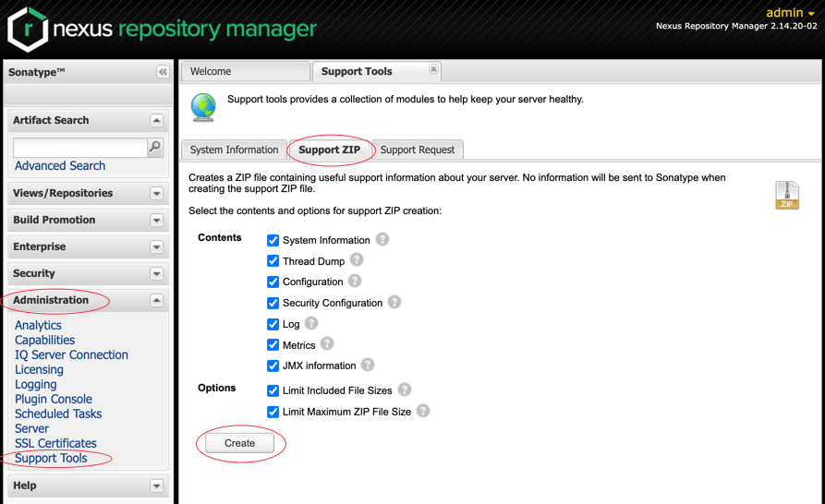Click help icon next to Limit Maximum ZIP File Size
Viewport: 825px width, 504px height.
(423, 411)
